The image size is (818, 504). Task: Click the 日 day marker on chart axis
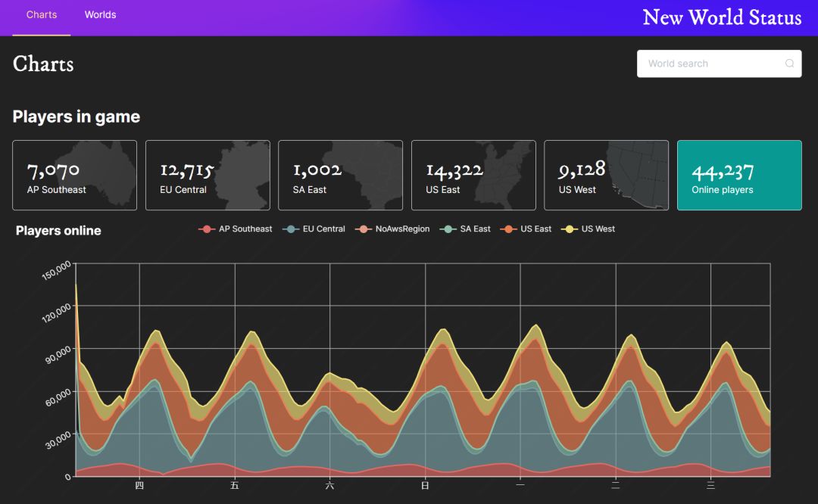tap(425, 486)
